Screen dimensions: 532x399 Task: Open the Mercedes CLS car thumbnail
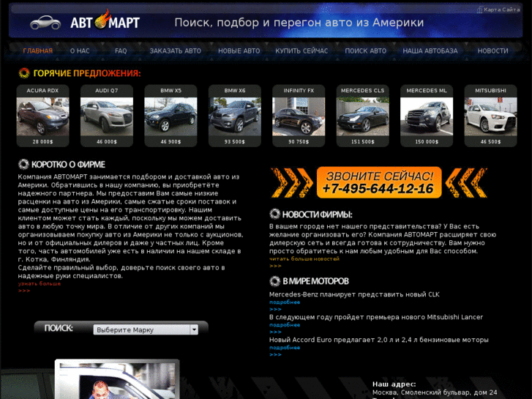363,116
